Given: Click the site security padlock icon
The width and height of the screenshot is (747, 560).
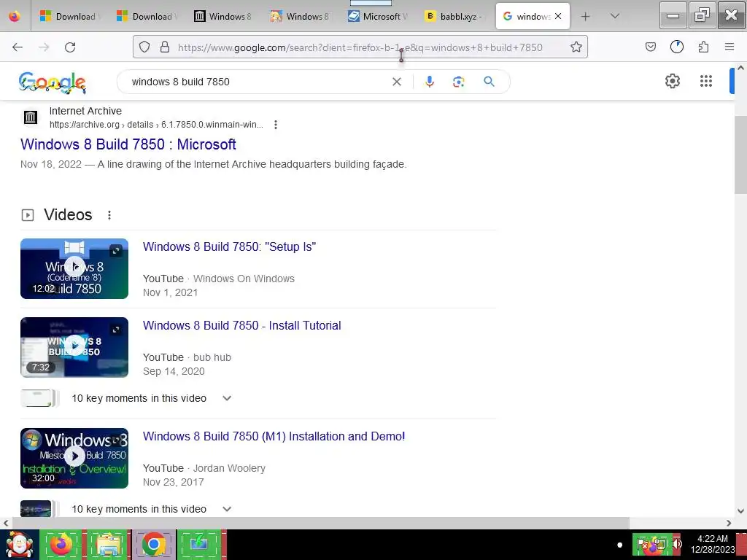Looking at the screenshot, I should click(x=165, y=47).
